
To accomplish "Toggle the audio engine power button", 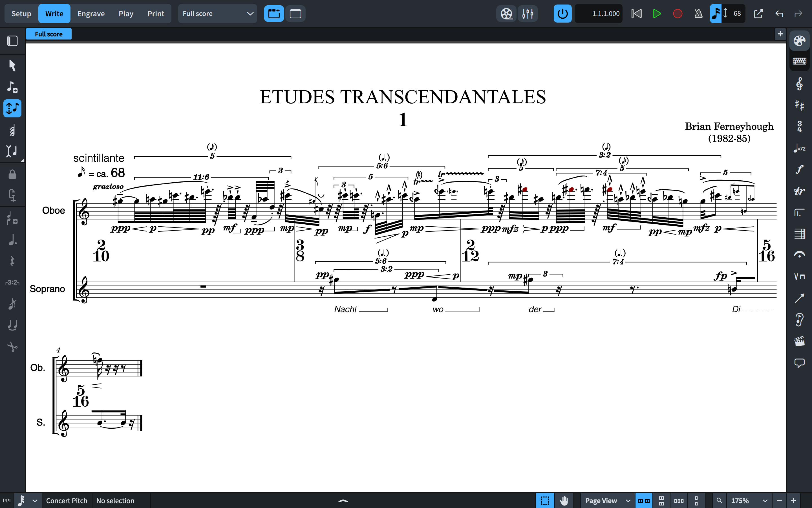I will pos(563,14).
